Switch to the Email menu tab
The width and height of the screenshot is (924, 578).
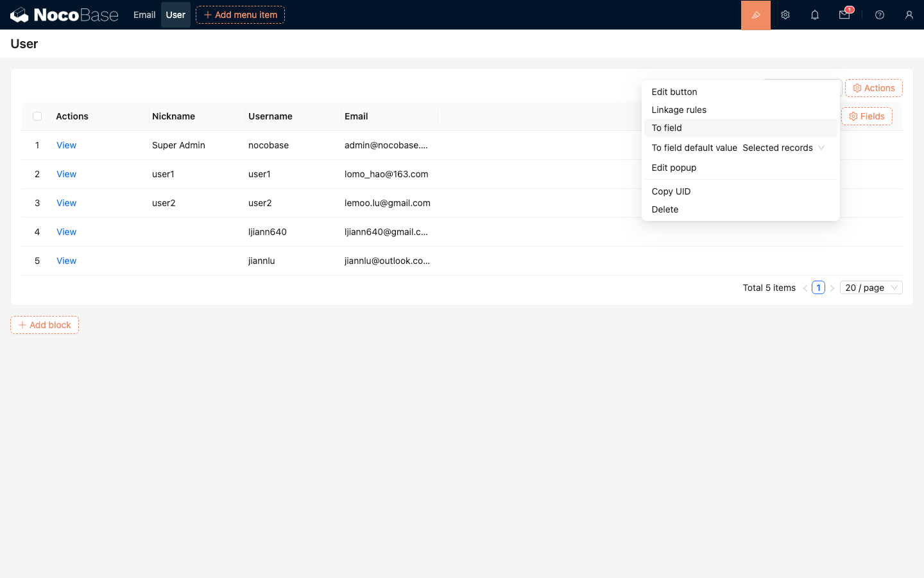144,15
